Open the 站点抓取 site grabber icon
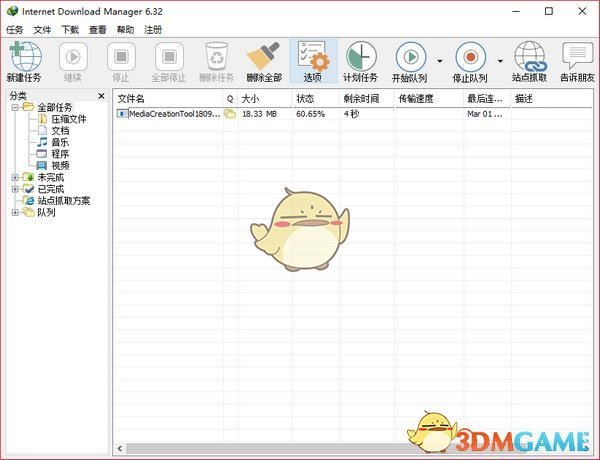The image size is (600, 460). pos(530,57)
